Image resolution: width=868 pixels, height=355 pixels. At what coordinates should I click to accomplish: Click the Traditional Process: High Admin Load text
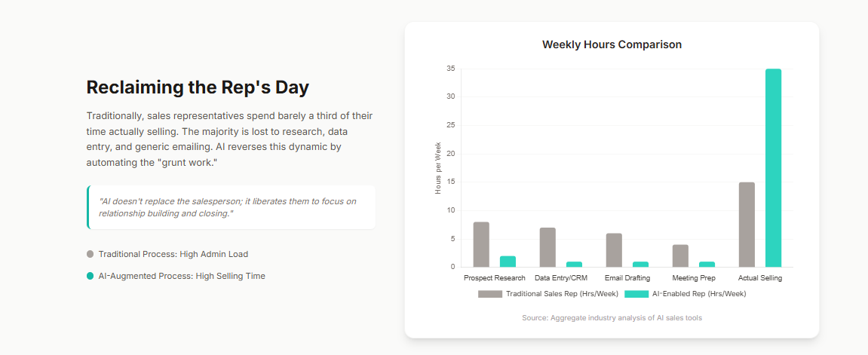click(173, 254)
